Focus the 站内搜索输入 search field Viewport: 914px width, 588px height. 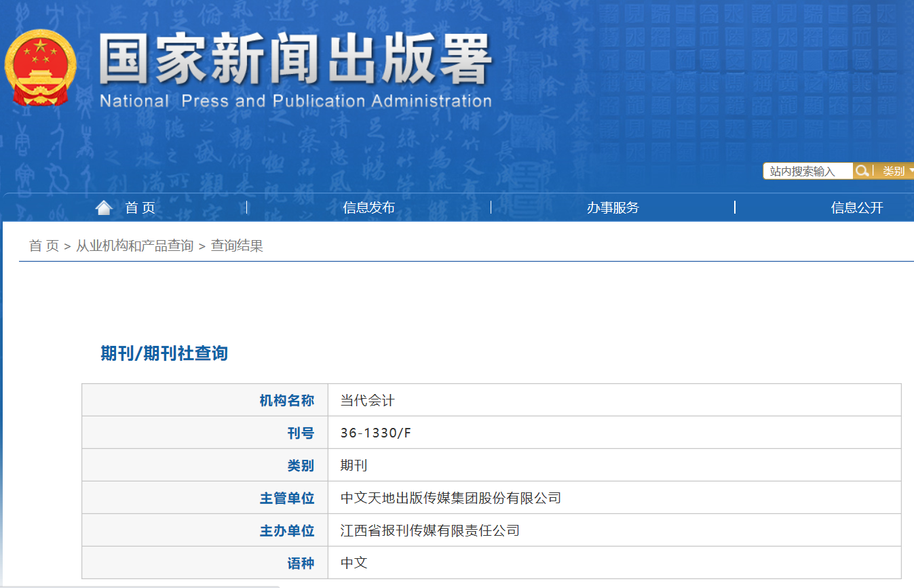click(x=808, y=171)
